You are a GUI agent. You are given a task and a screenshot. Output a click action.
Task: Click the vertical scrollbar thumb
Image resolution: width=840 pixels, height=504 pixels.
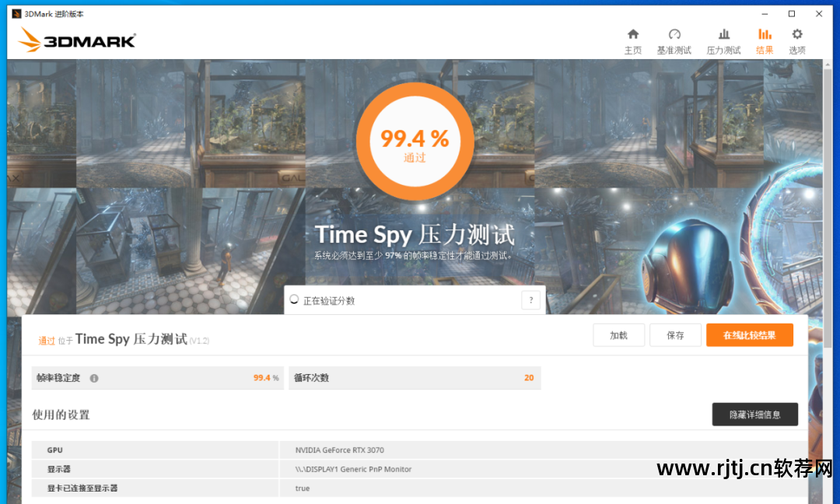[828, 208]
